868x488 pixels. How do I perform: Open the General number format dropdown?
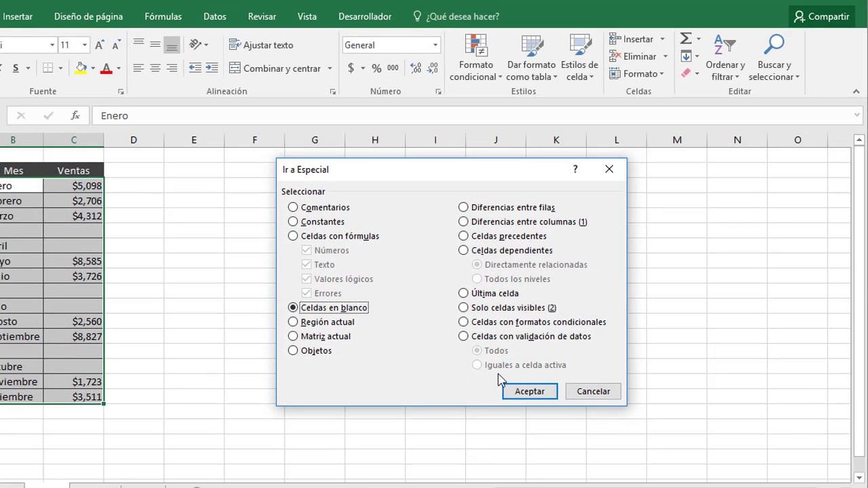pos(434,45)
